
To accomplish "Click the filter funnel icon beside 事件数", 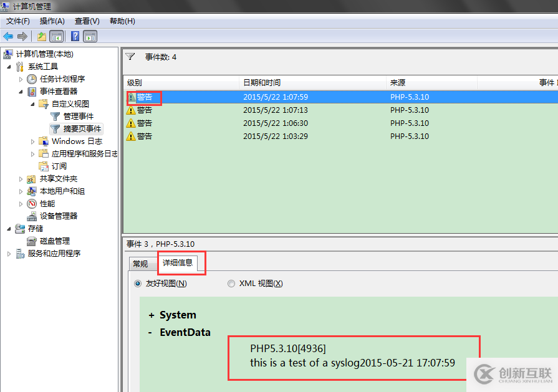I will [x=130, y=57].
